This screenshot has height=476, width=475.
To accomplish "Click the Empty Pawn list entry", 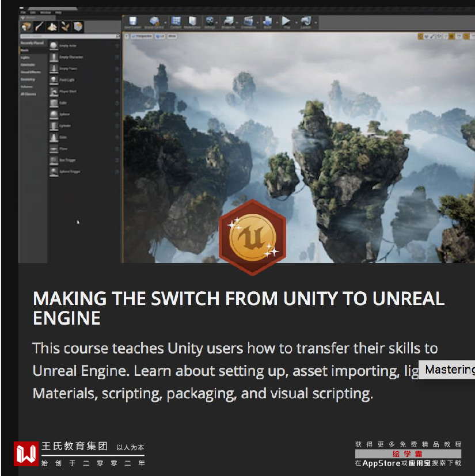I will (x=85, y=68).
